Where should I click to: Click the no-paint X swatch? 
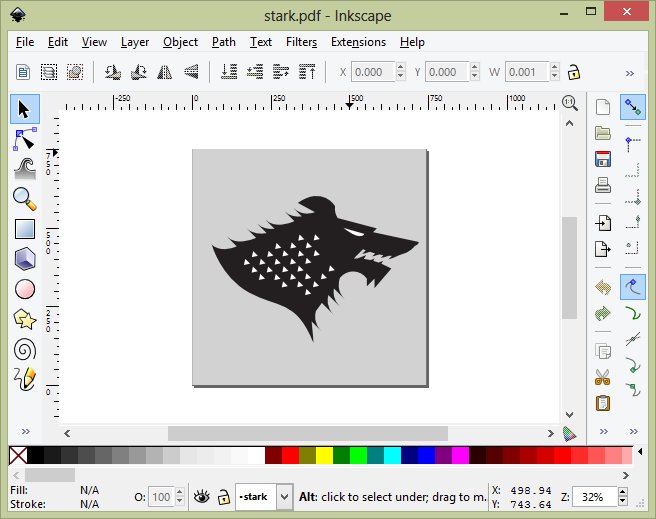18,455
